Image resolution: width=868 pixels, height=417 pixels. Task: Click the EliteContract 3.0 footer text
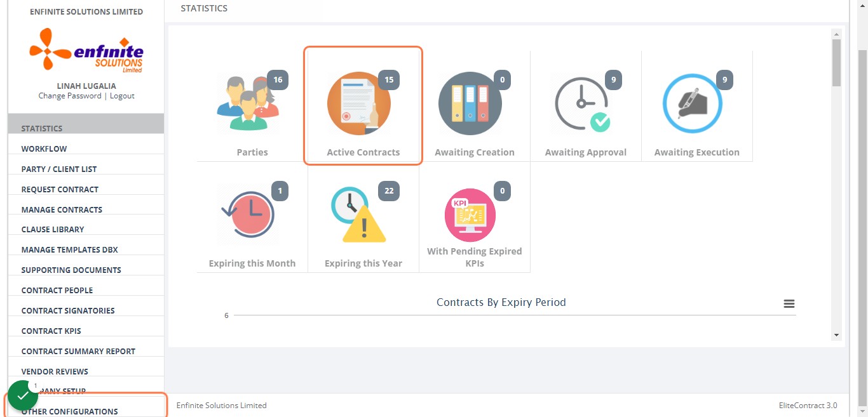tap(808, 405)
